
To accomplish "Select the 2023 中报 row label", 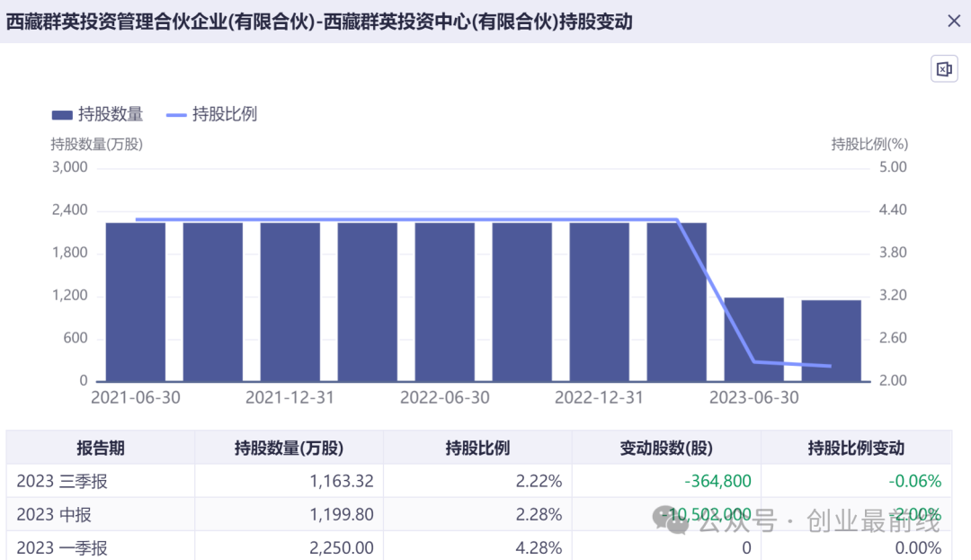I will click(x=54, y=515).
